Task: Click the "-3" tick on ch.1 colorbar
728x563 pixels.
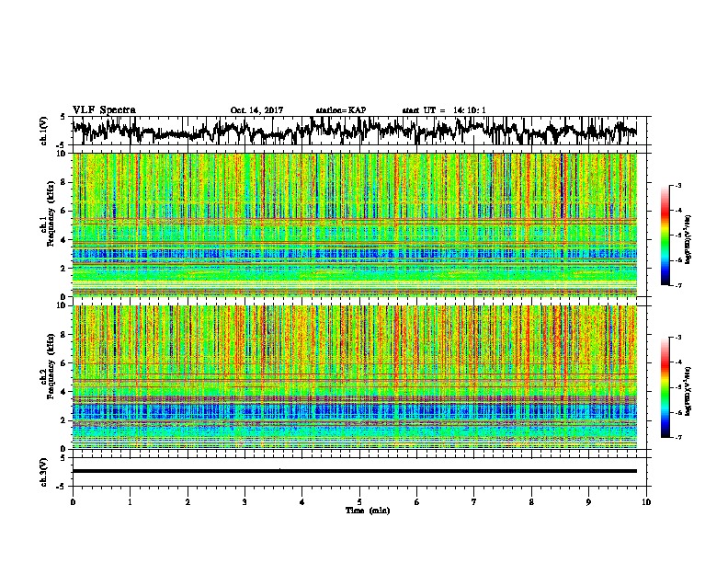Action: 677,185
